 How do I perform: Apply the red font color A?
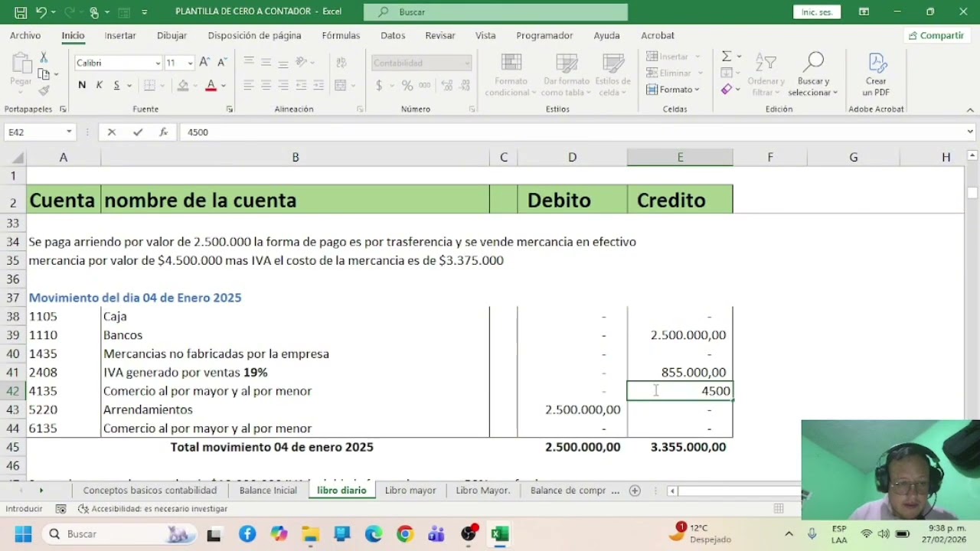[211, 85]
